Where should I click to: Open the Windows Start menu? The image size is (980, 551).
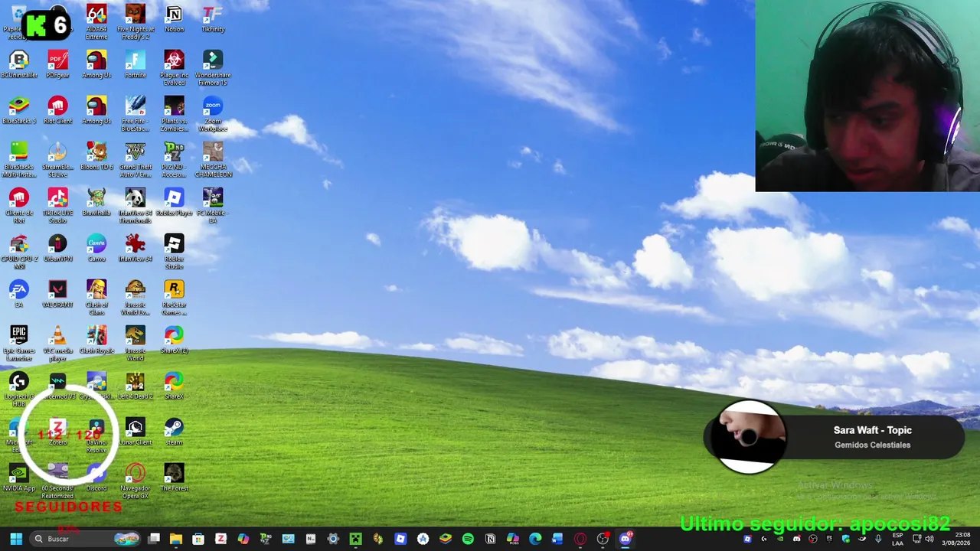pos(16,539)
